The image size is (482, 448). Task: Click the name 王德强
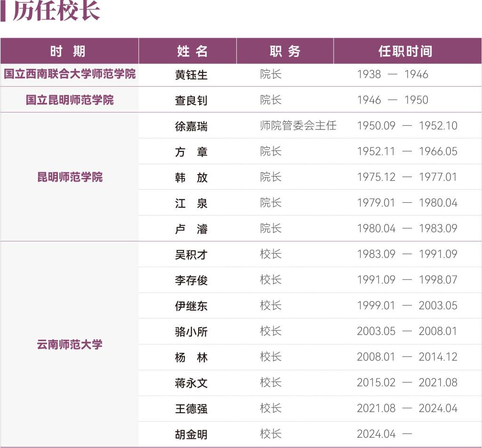(x=191, y=409)
